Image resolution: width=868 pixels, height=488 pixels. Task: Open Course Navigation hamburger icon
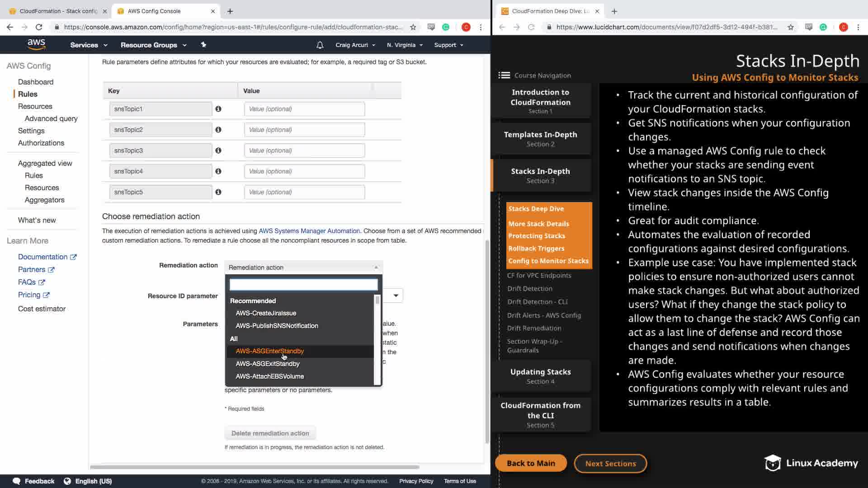coord(504,75)
